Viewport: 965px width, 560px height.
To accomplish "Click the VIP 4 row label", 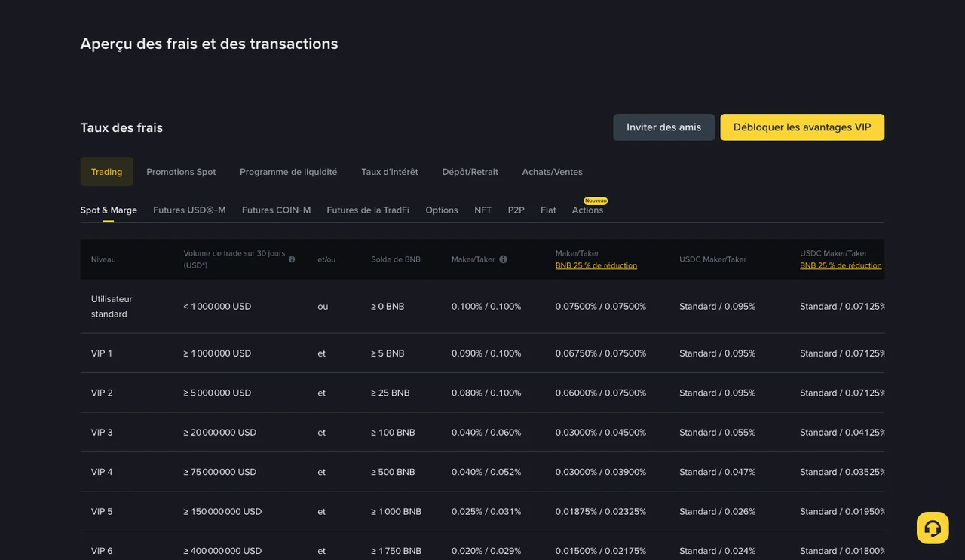I will pos(102,472).
